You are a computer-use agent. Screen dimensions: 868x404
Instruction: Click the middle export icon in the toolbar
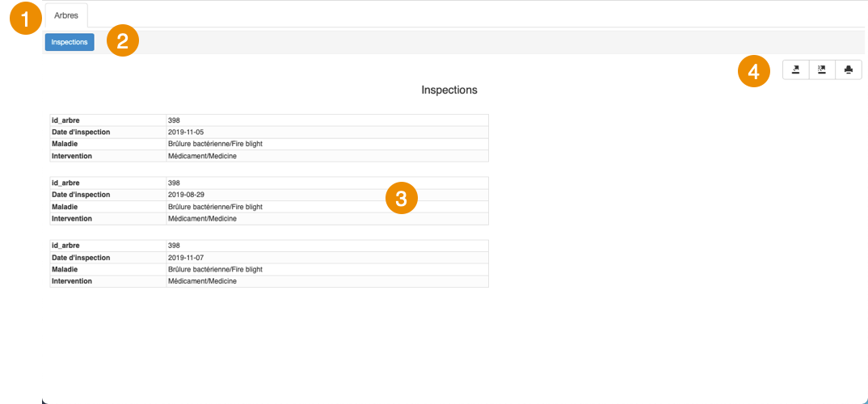click(822, 70)
